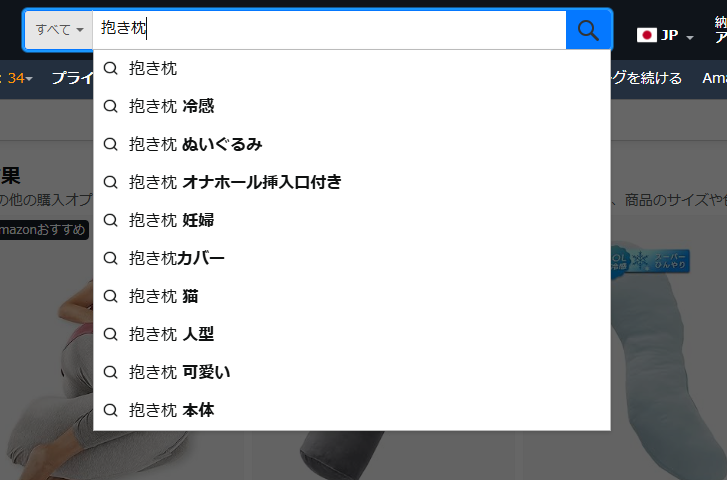Click magnifier icon beside 抱き枕 冷感
This screenshot has width=727, height=480.
(110, 106)
